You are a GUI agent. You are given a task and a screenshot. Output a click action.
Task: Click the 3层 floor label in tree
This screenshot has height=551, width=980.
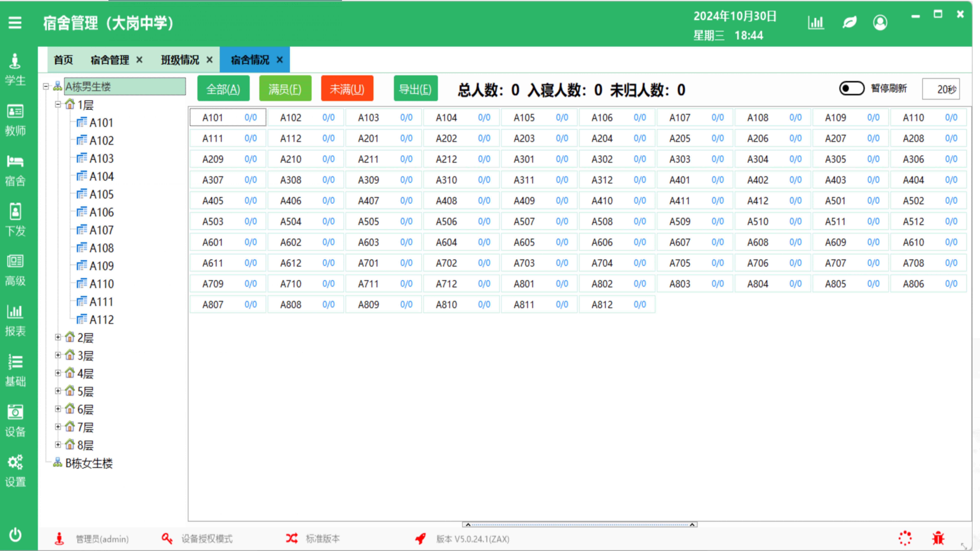pos(86,356)
